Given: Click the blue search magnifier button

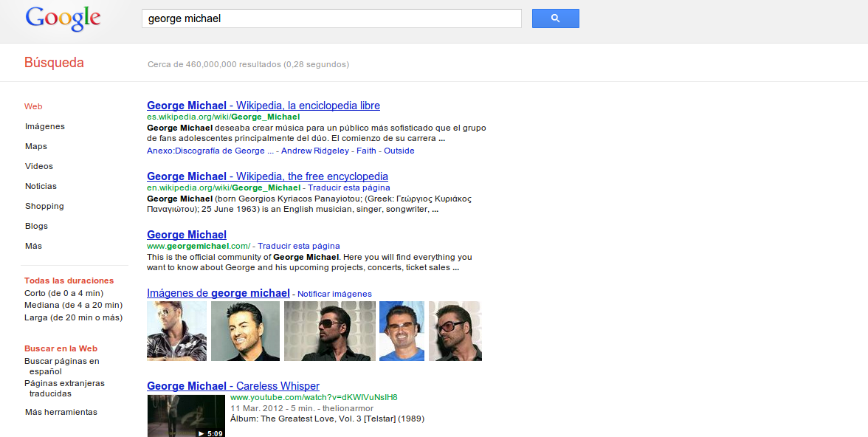Looking at the screenshot, I should (555, 18).
